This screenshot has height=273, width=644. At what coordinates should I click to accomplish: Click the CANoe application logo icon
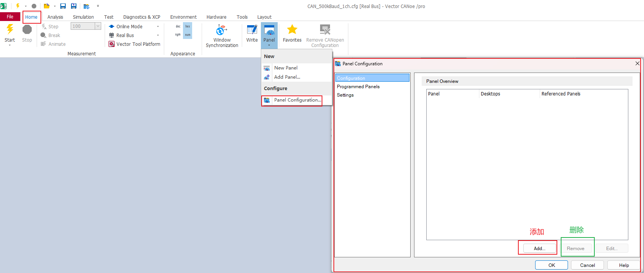coord(3,6)
